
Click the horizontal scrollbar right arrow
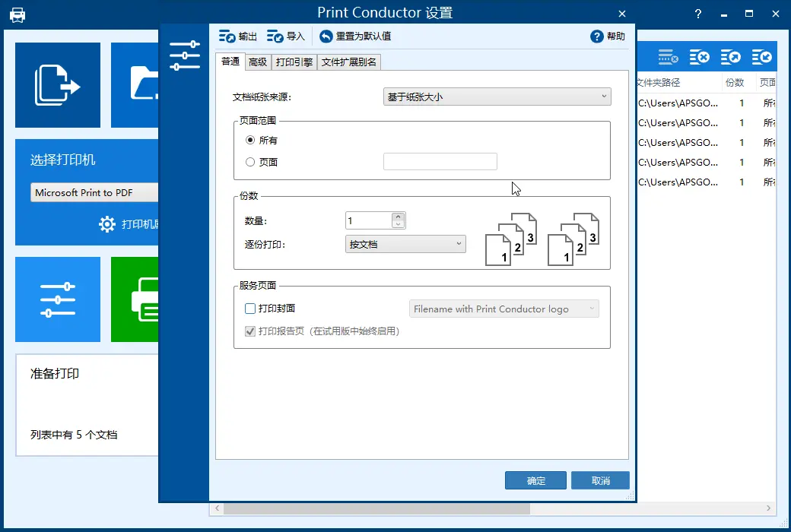[x=768, y=508]
